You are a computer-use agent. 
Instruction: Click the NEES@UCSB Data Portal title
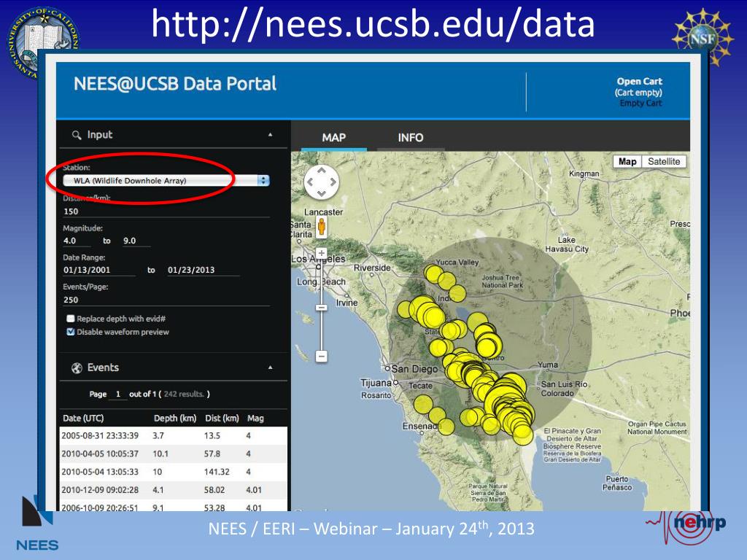175,84
